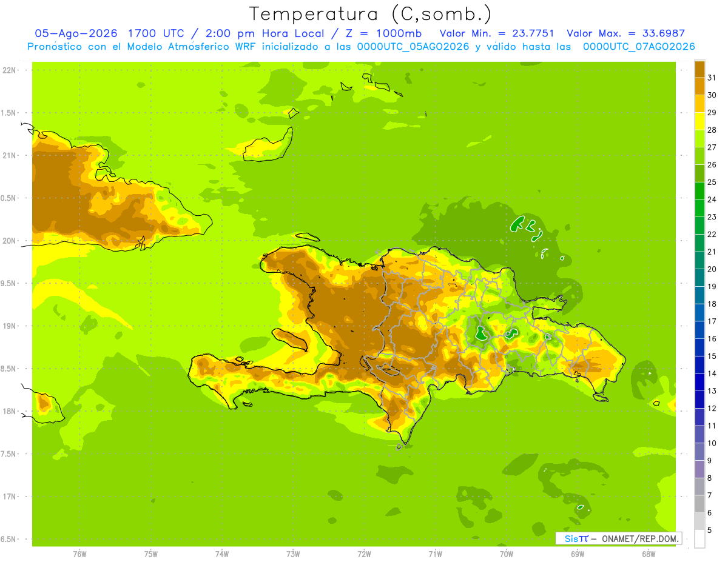Pick the gray colorbar swatch between 6 and 7
Viewport: 728px width, 562px height.
coord(699,504)
